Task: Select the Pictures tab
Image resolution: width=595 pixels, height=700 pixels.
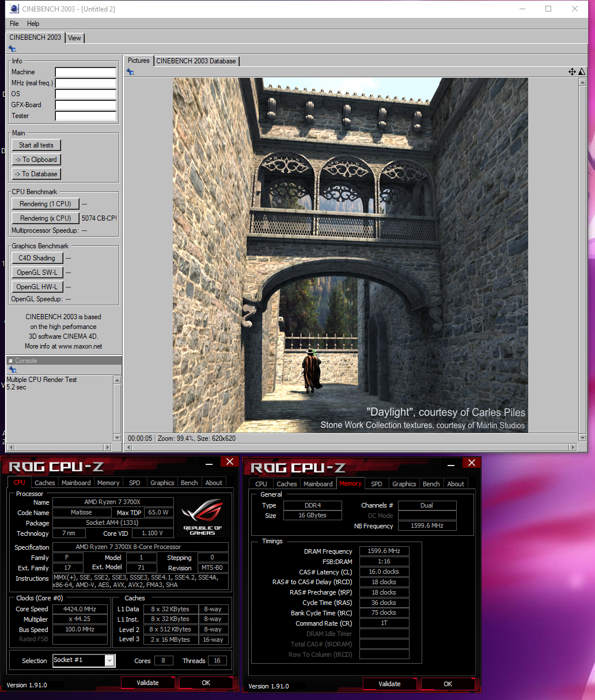Action: (x=139, y=60)
